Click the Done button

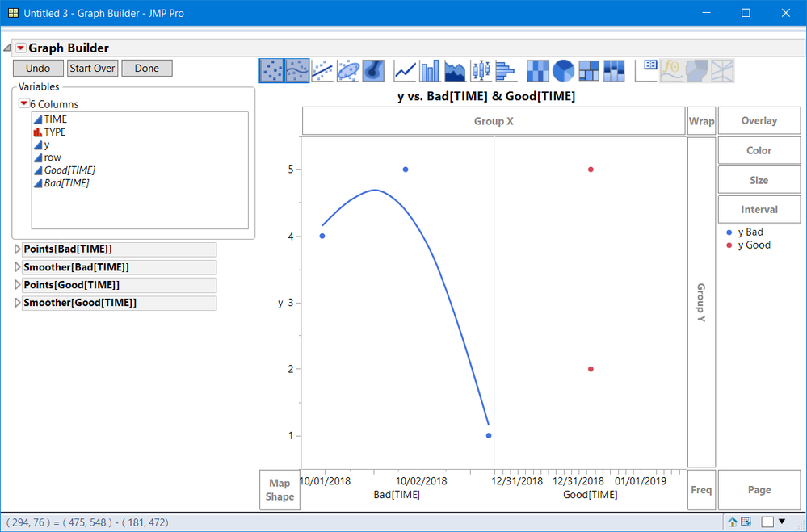[147, 68]
